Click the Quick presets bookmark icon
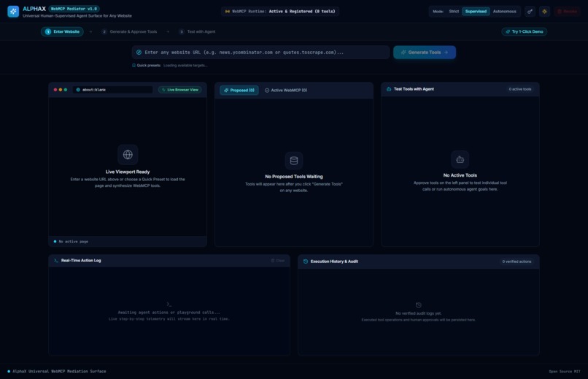This screenshot has width=588, height=379. pyautogui.click(x=134, y=65)
